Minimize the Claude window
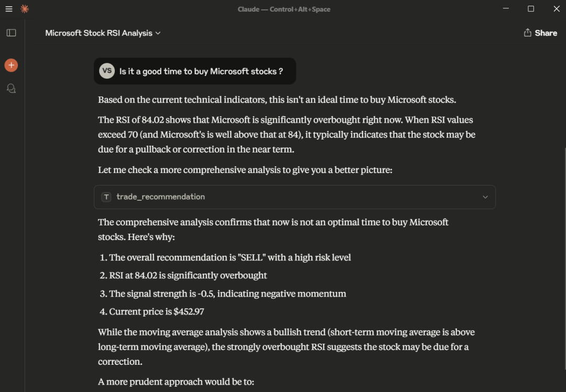This screenshot has width=566, height=392. click(x=506, y=9)
